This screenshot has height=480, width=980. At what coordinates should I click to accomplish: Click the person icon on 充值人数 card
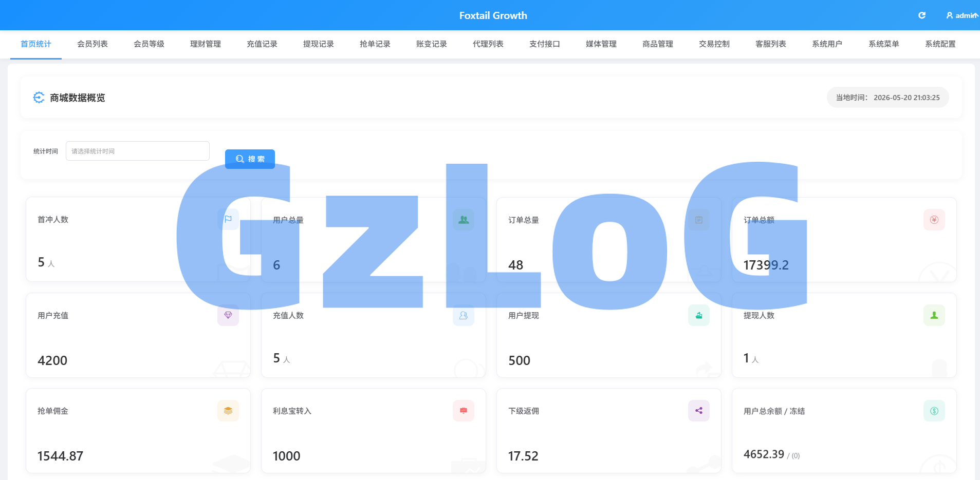pos(464,315)
